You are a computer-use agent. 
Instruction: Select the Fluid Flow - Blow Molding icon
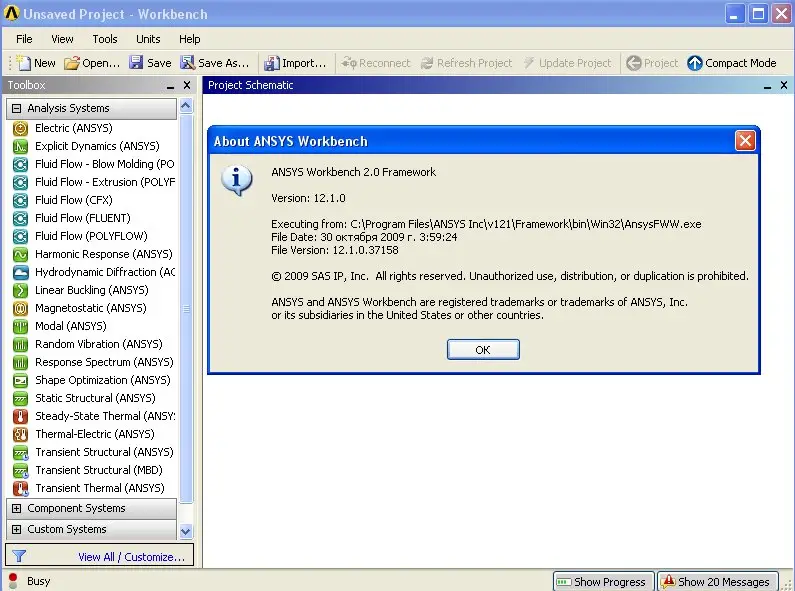(x=20, y=164)
